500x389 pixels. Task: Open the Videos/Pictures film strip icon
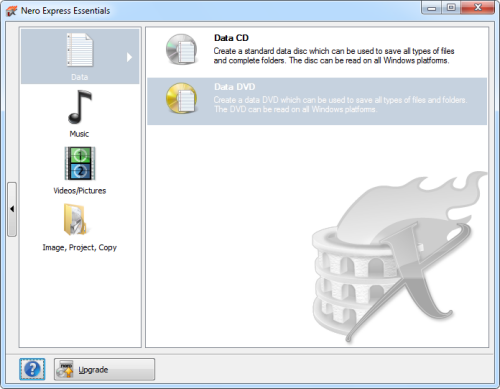tap(80, 163)
